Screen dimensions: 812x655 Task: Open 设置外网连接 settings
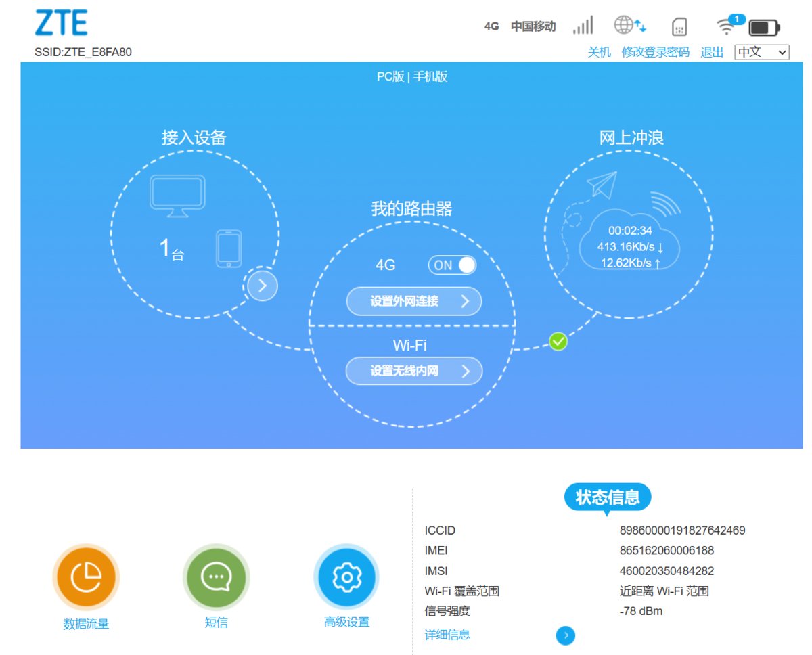click(414, 301)
